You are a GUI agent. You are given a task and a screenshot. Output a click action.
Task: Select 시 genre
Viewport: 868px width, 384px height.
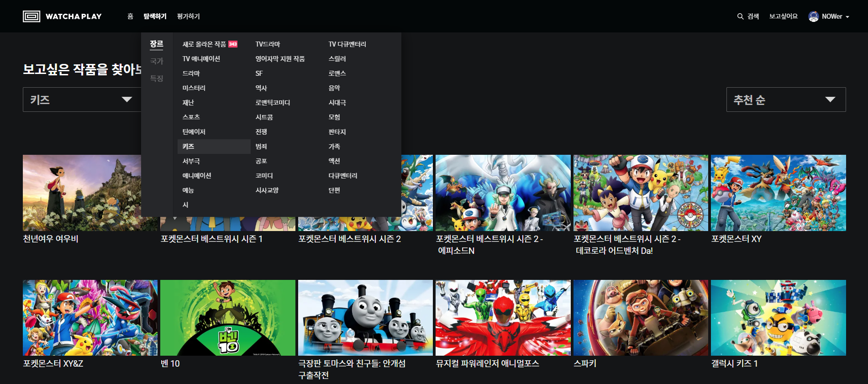pyautogui.click(x=185, y=205)
